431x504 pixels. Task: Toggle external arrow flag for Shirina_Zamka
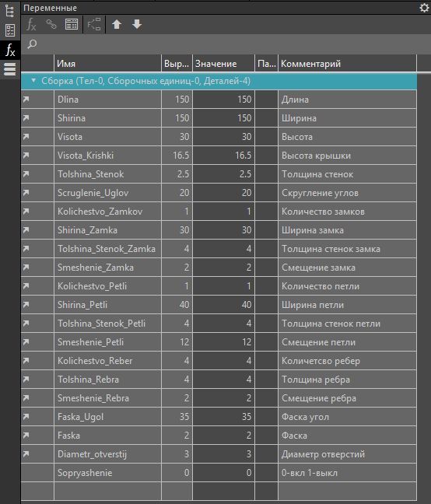pyautogui.click(x=26, y=229)
